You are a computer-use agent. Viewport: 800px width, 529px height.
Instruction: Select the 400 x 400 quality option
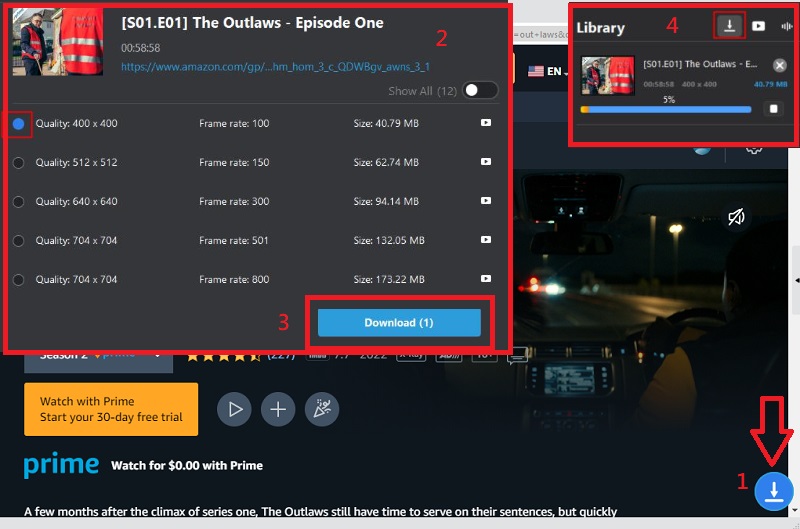click(18, 124)
